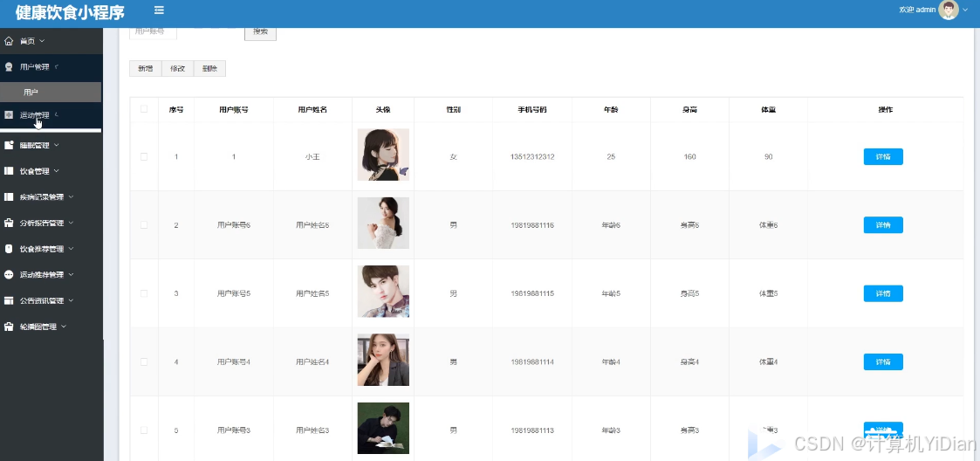The height and width of the screenshot is (461, 980).
Task: Open the admin account dropdown arrow
Action: pos(966,10)
